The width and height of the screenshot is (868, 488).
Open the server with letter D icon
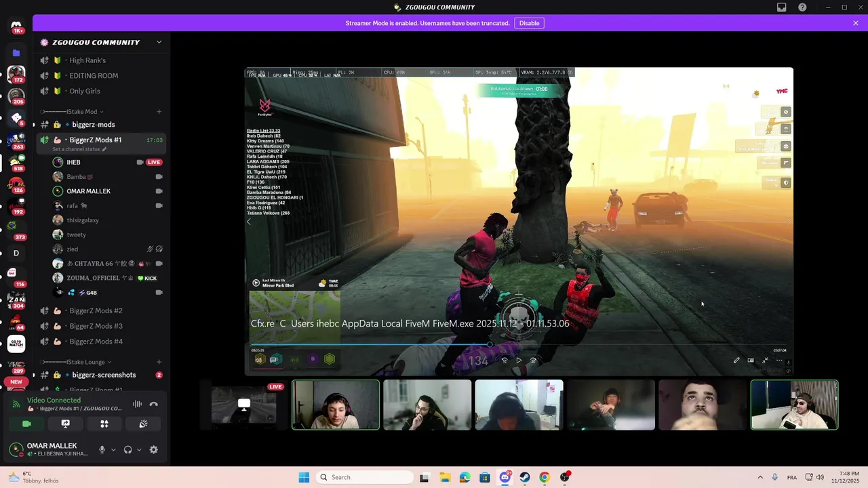pos(16,253)
